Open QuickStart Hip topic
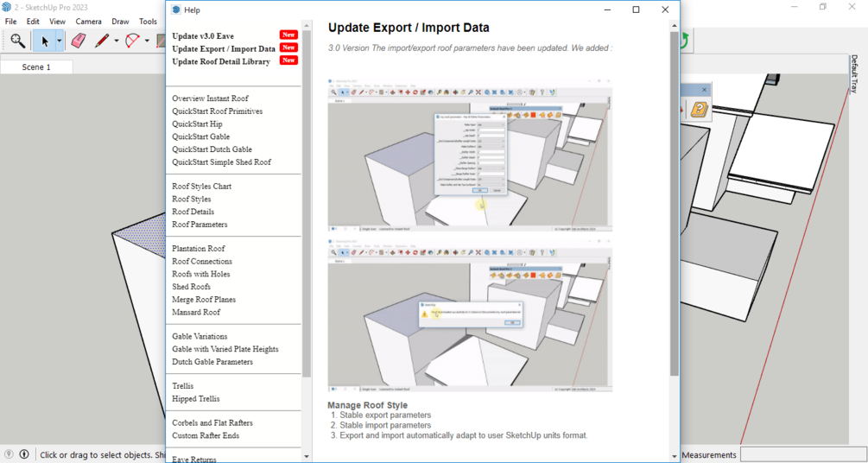This screenshot has height=463, width=868. click(x=197, y=124)
